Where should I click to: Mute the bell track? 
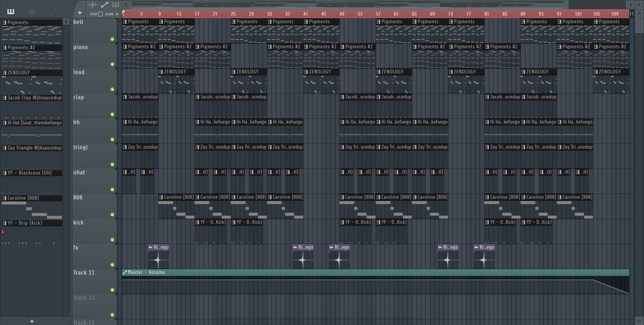pos(112,39)
